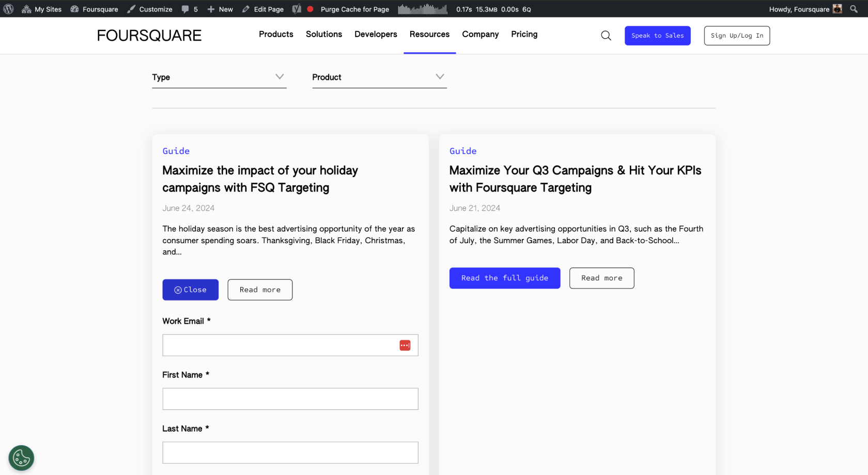Close the holiday guide form

coord(190,290)
